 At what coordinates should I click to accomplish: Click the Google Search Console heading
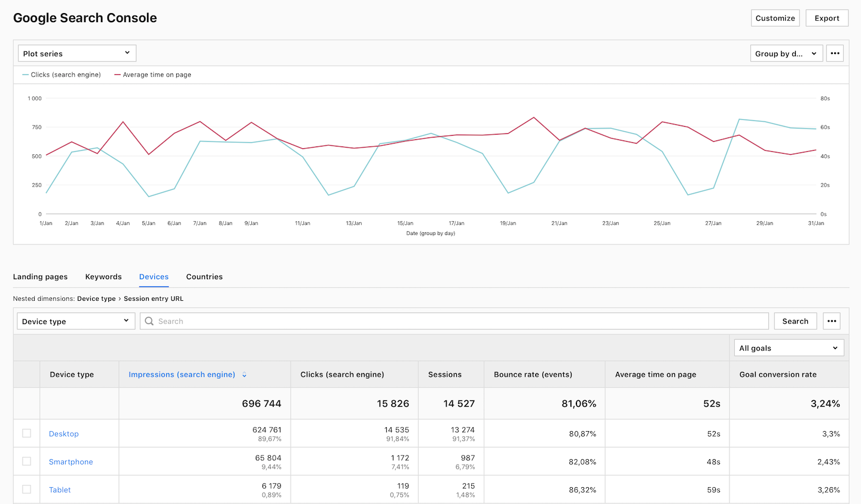[85, 18]
